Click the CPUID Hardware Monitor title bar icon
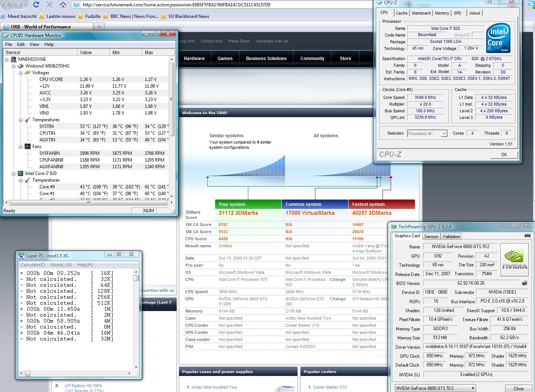 6,35
